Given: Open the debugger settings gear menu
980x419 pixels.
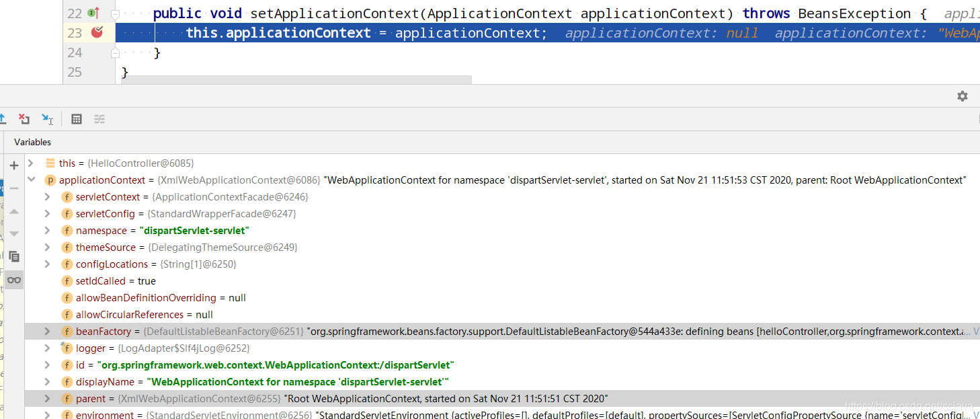Looking at the screenshot, I should 963,96.
